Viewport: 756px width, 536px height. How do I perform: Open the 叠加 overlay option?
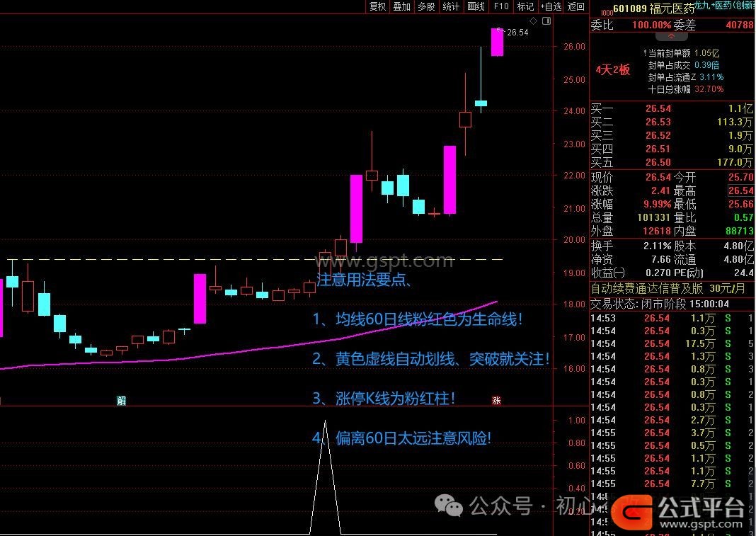(x=402, y=6)
